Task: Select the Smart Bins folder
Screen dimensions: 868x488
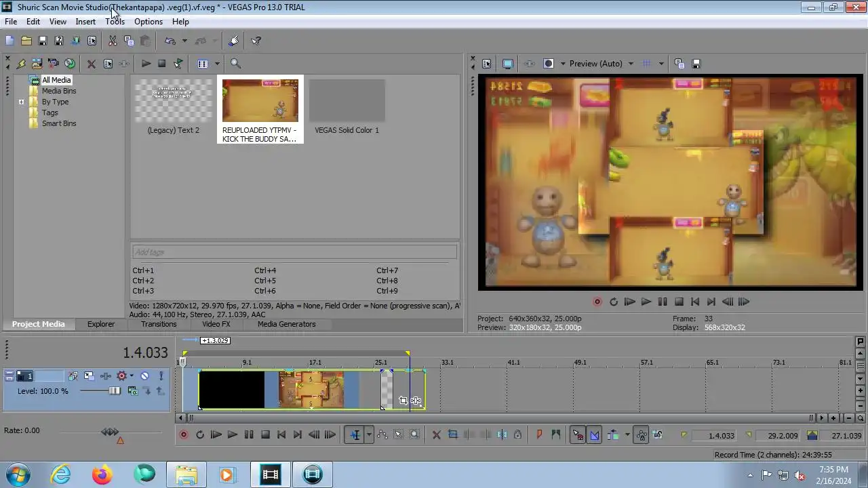Action: pyautogui.click(x=59, y=123)
